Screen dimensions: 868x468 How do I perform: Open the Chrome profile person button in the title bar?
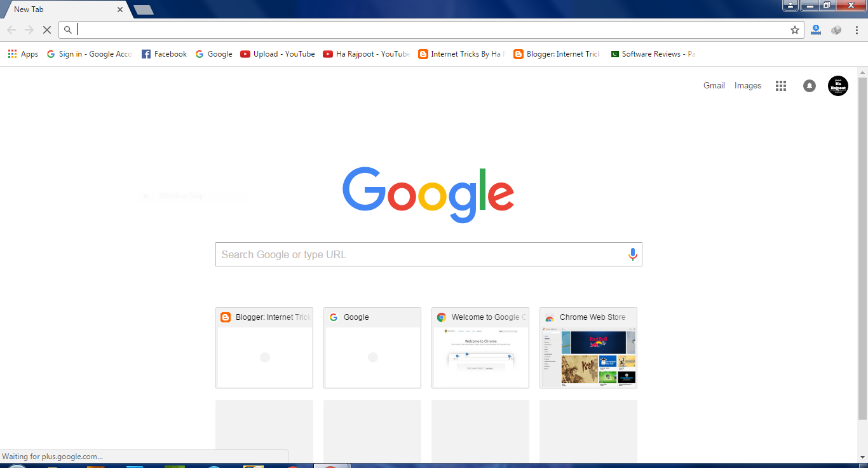click(790, 5)
